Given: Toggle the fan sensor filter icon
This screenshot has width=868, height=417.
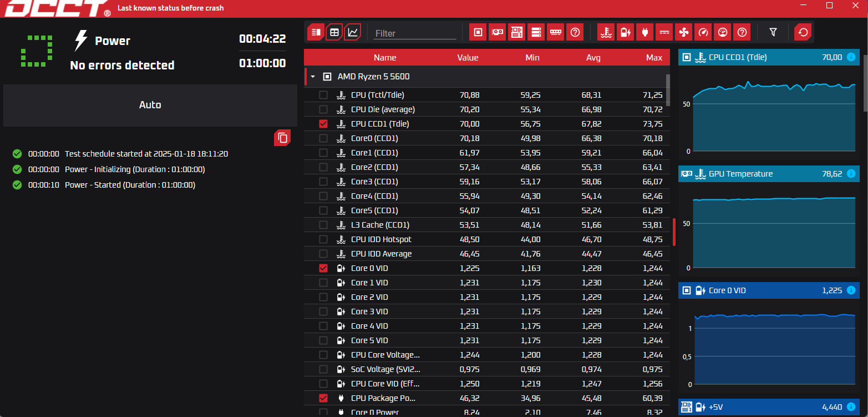Looking at the screenshot, I should click(683, 33).
